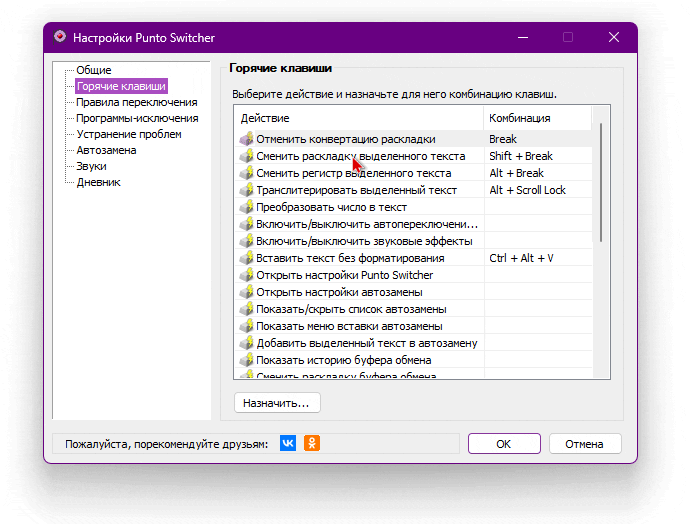The width and height of the screenshot is (690, 524).
Task: Click the Назначить… button
Action: tap(277, 403)
